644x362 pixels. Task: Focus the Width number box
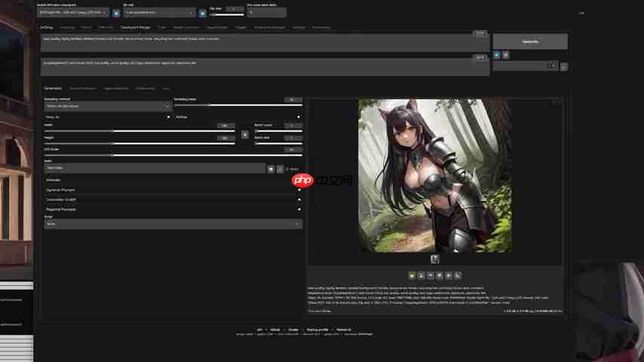click(x=226, y=125)
